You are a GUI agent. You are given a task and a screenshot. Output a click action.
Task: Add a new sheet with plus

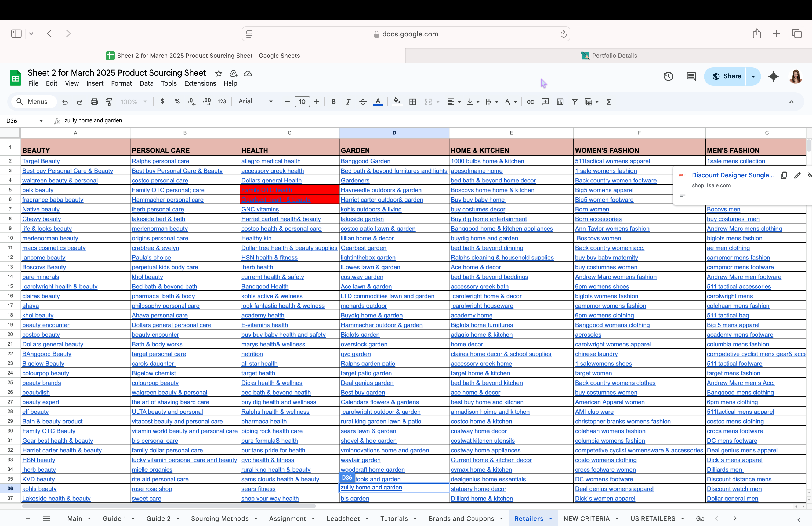click(28, 518)
